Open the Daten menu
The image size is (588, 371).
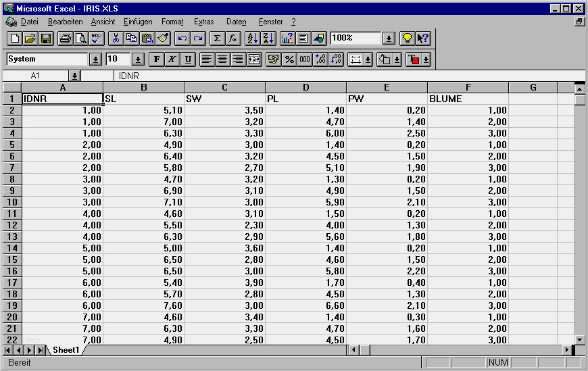pyautogui.click(x=236, y=22)
